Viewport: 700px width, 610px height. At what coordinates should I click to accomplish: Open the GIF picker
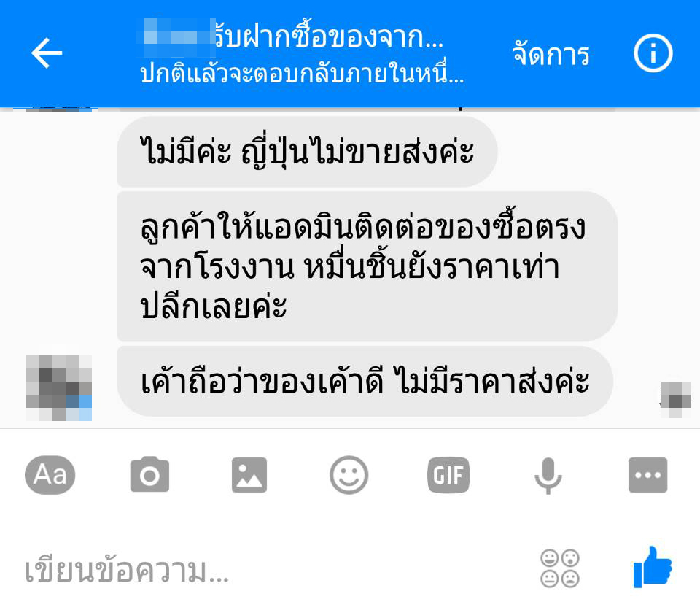[x=448, y=475]
